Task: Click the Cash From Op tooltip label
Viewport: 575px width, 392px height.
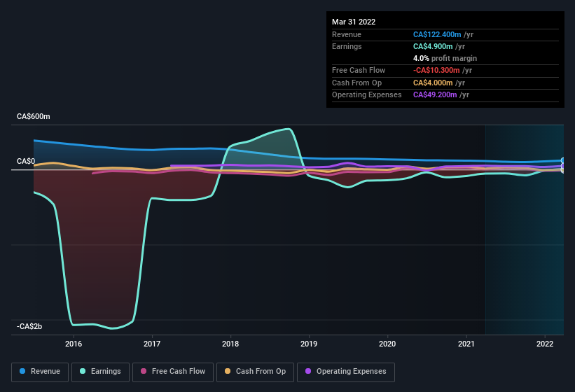Action: pyautogui.click(x=356, y=83)
